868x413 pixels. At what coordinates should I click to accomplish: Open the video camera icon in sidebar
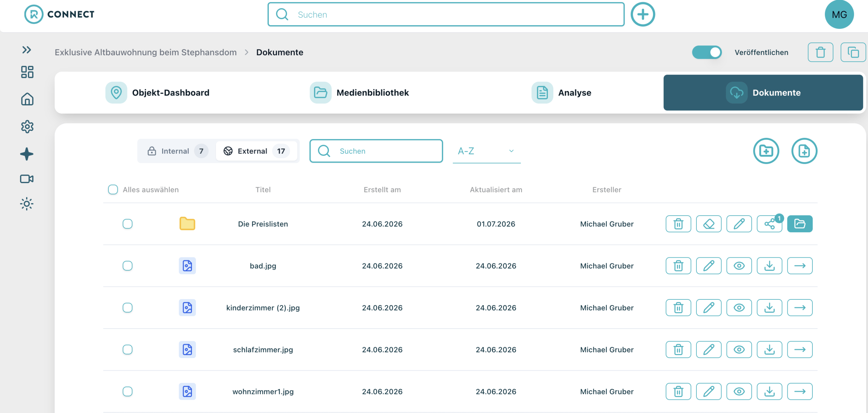click(27, 179)
